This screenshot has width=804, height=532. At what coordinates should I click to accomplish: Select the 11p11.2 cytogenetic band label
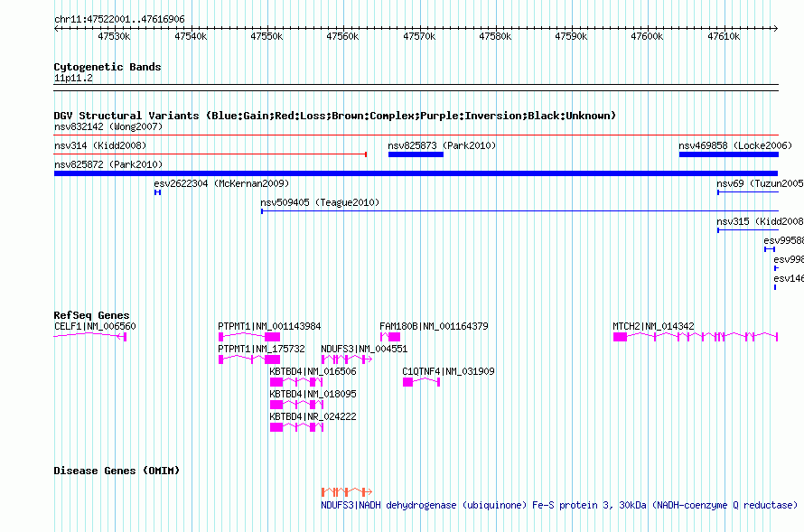pyautogui.click(x=73, y=79)
